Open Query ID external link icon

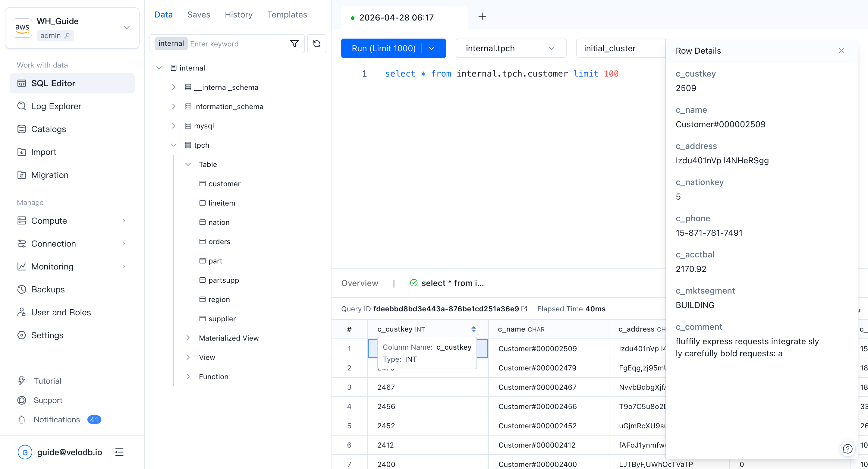pos(524,309)
